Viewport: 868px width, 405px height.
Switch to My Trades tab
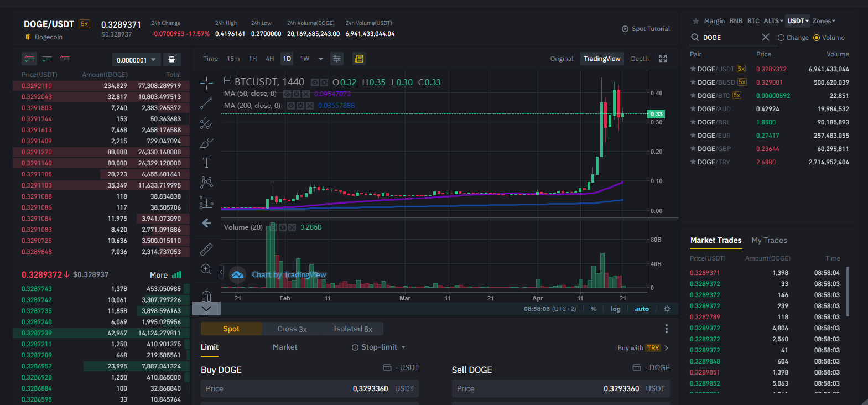point(769,240)
